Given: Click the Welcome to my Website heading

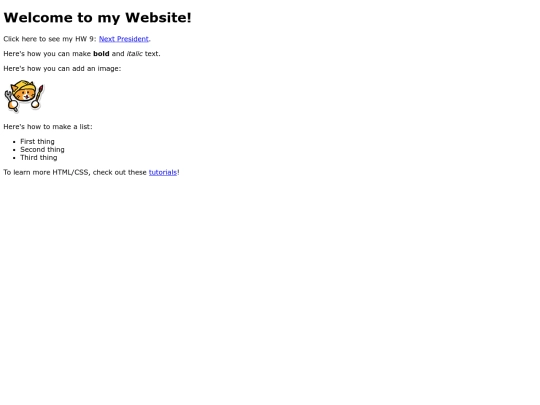Looking at the screenshot, I should click(97, 18).
